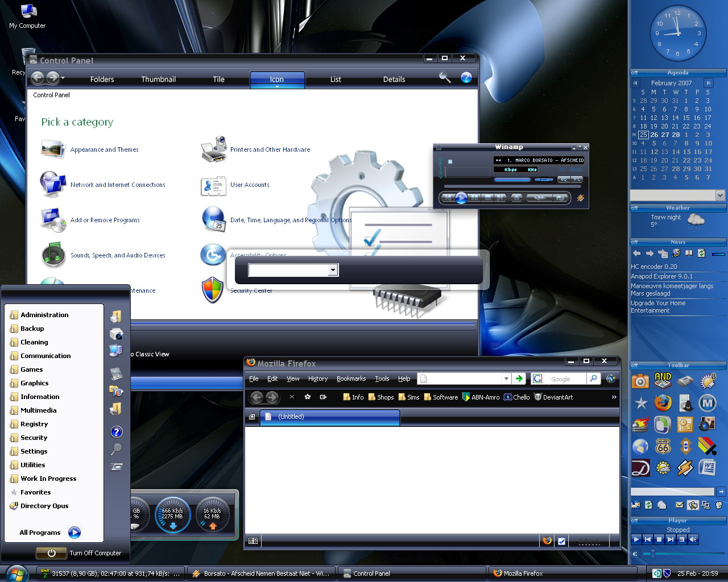Open the camera icon in sidebar Toolbar
The image size is (728, 582).
[x=640, y=381]
